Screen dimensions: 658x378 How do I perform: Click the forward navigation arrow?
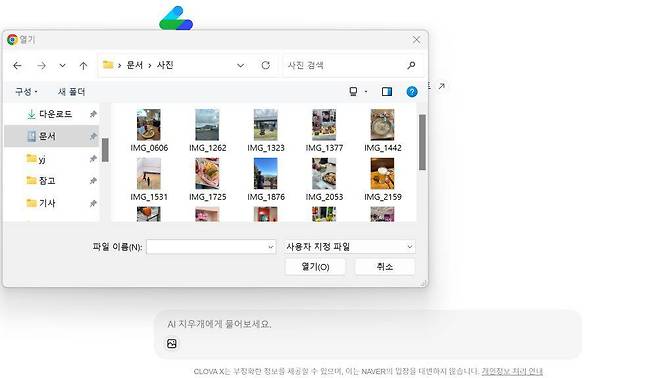tap(41, 65)
